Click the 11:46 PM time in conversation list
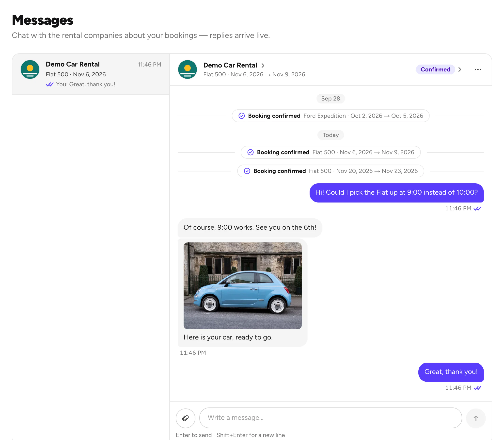The height and width of the screenshot is (440, 504). (x=149, y=65)
